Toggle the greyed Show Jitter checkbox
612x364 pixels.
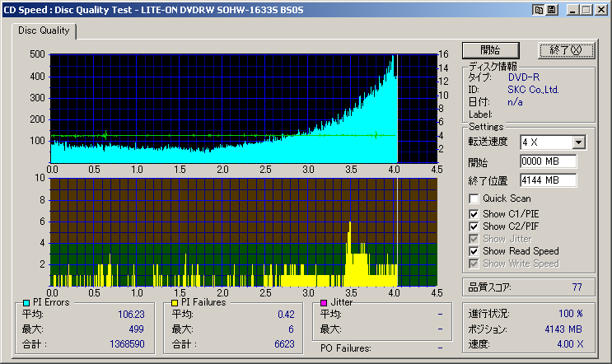474,239
